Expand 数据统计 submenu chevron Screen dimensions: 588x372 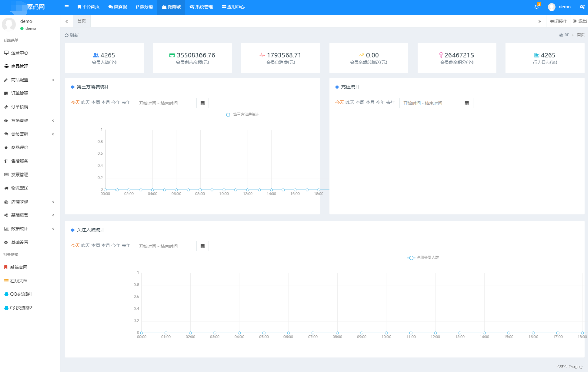click(x=53, y=229)
